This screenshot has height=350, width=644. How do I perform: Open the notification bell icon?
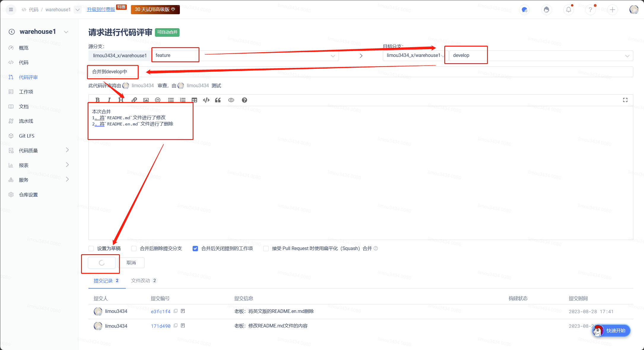(568, 10)
